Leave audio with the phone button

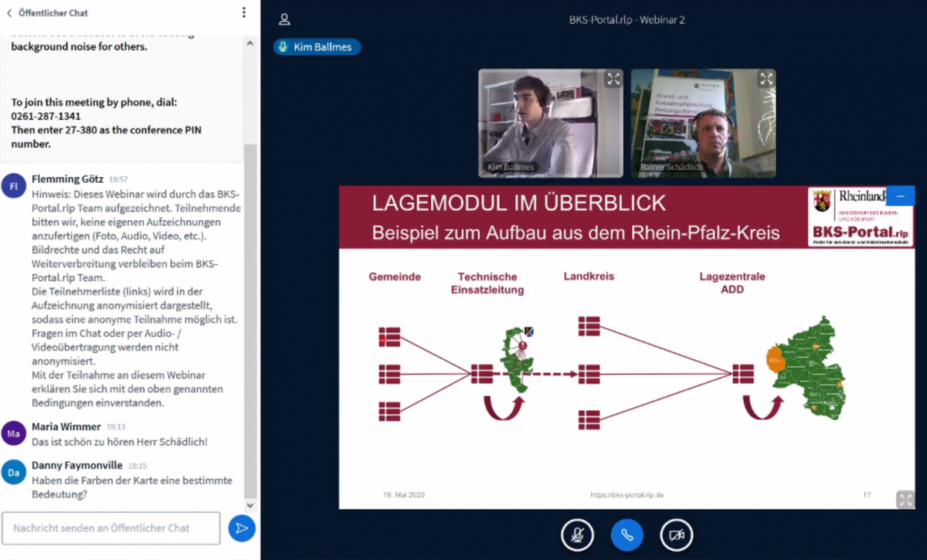(x=626, y=535)
